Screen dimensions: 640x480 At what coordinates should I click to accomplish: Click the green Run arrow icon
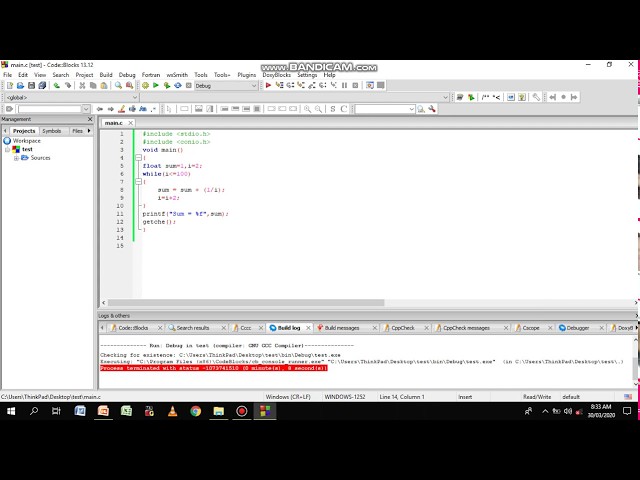(x=156, y=85)
